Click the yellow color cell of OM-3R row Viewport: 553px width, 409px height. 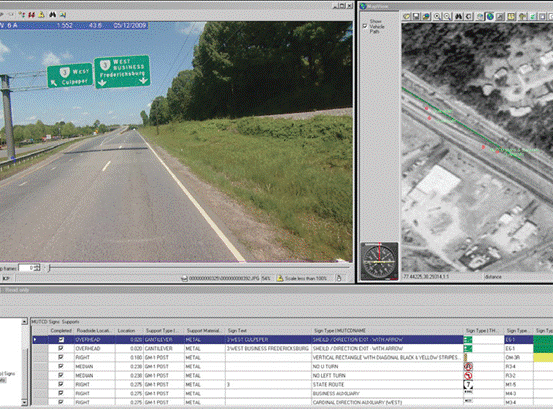coord(543,358)
